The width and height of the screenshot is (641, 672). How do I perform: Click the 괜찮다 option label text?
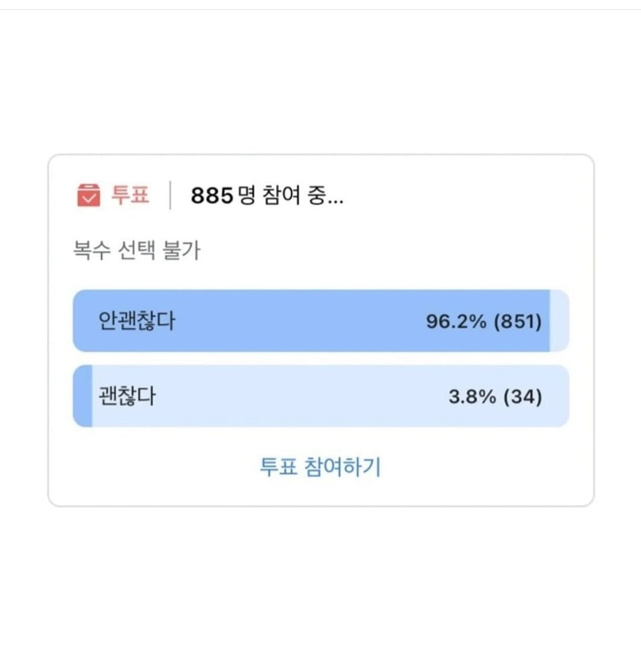click(120, 396)
